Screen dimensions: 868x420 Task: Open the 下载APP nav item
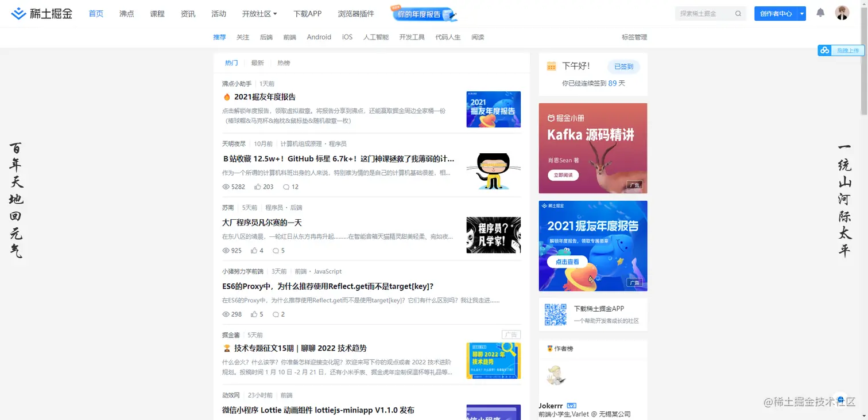coord(308,14)
